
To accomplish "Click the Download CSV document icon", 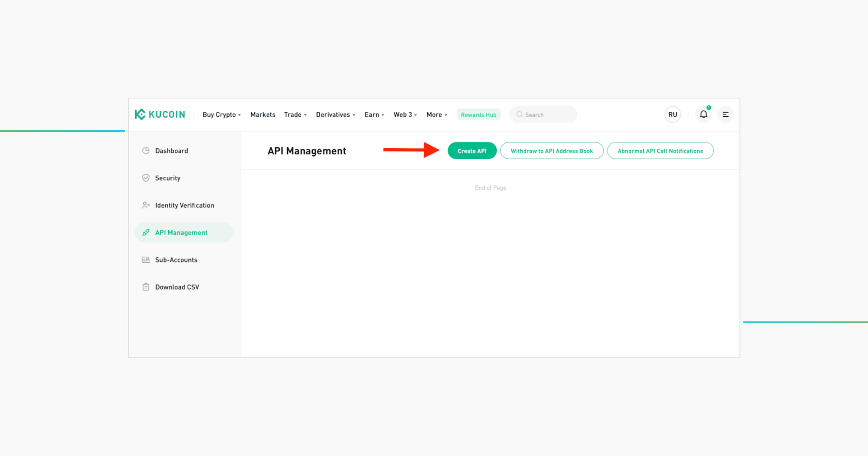I will [146, 286].
